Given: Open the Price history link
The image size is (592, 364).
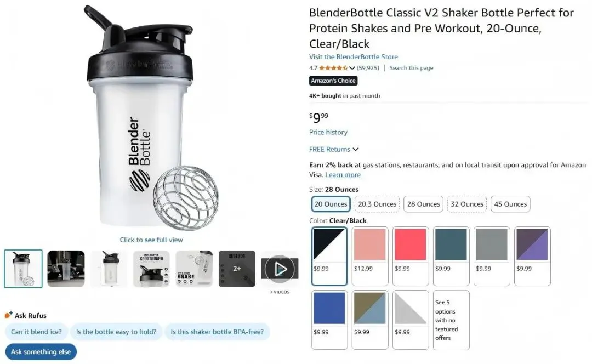Looking at the screenshot, I should click(328, 132).
